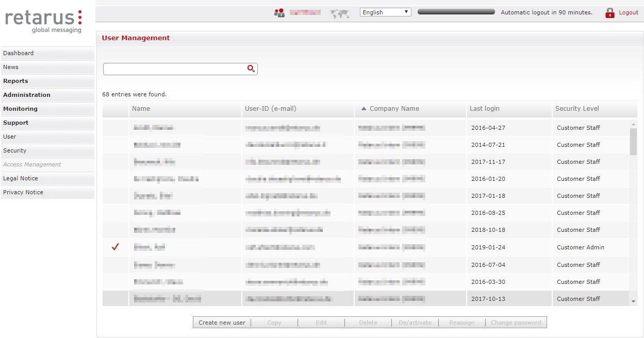Click the table scrollbar down arrow

tap(633, 301)
